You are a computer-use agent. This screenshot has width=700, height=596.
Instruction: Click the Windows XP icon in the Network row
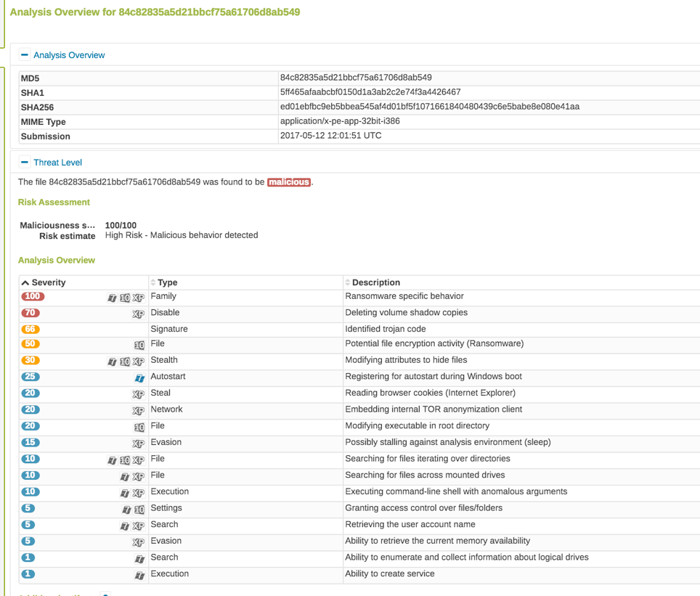(x=138, y=411)
